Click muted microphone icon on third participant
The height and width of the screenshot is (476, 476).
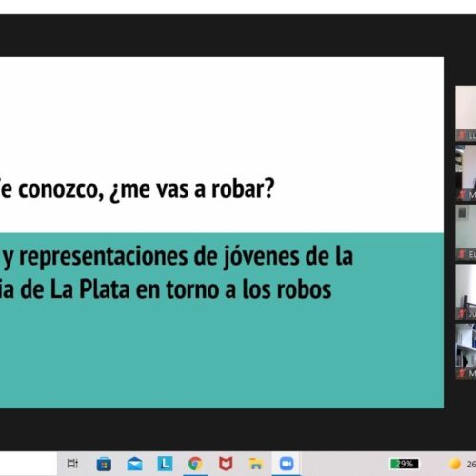coord(462,254)
